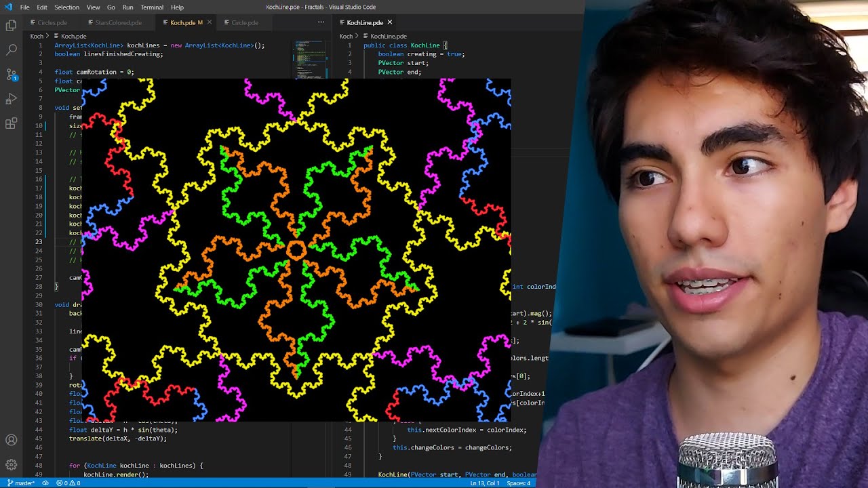Click the master branch indicator in status bar
This screenshot has height=488, width=868.
[x=20, y=483]
